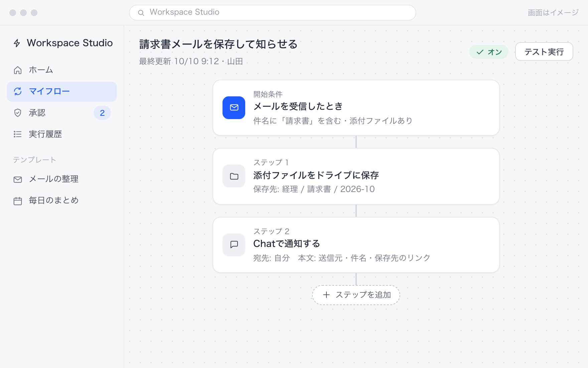Click the ステップを追加 button

click(x=356, y=295)
